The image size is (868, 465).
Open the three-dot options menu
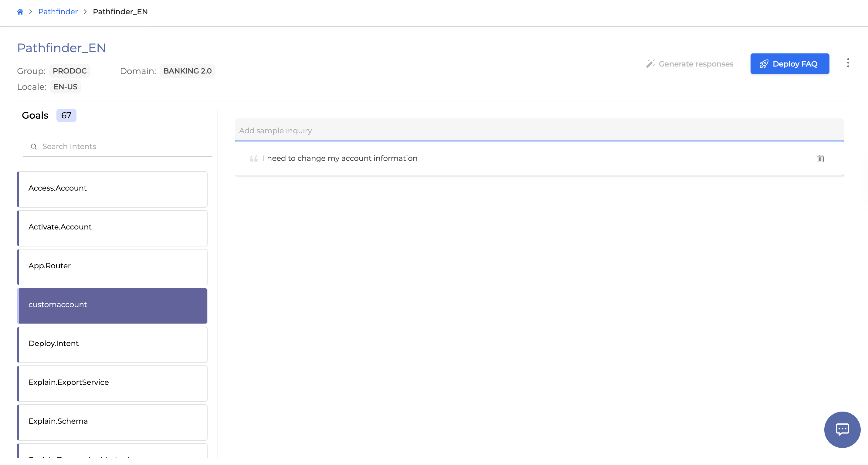848,63
